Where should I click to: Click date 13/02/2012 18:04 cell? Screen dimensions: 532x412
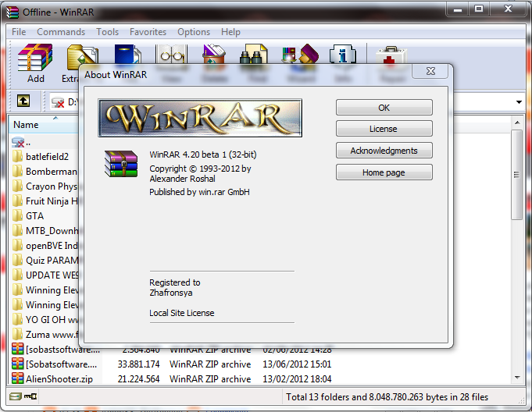pyautogui.click(x=297, y=378)
